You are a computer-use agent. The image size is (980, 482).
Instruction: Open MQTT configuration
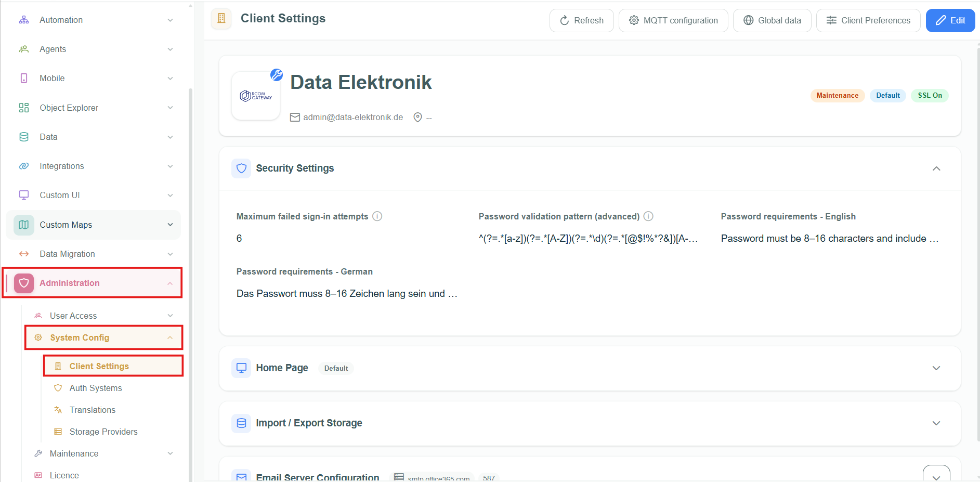point(673,20)
